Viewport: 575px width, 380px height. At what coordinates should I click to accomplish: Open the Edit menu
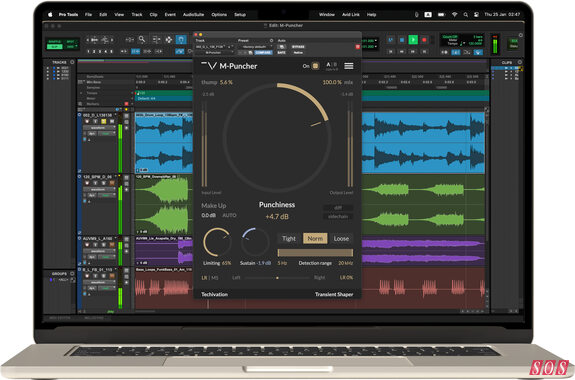click(x=103, y=15)
